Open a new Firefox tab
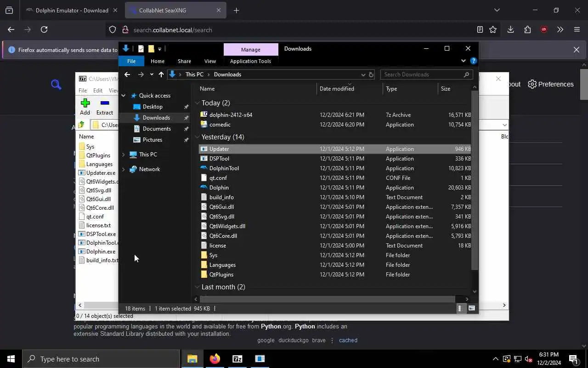The width and height of the screenshot is (588, 368). [236, 10]
